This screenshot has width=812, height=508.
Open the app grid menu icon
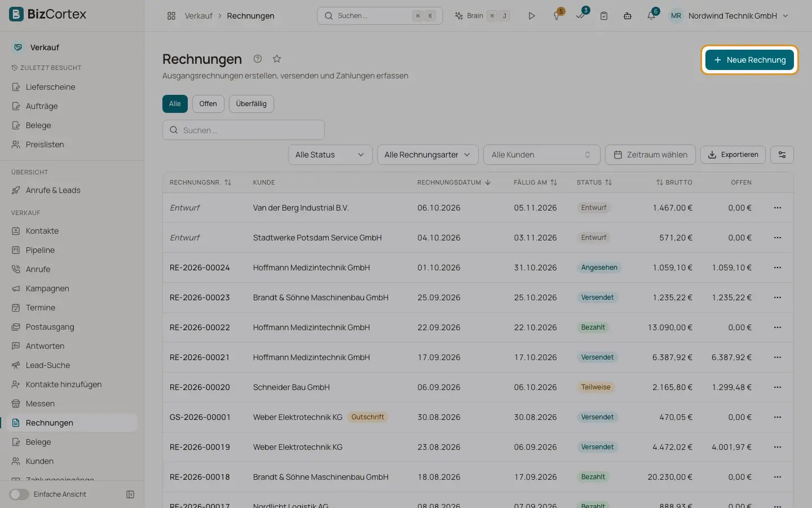pyautogui.click(x=171, y=16)
